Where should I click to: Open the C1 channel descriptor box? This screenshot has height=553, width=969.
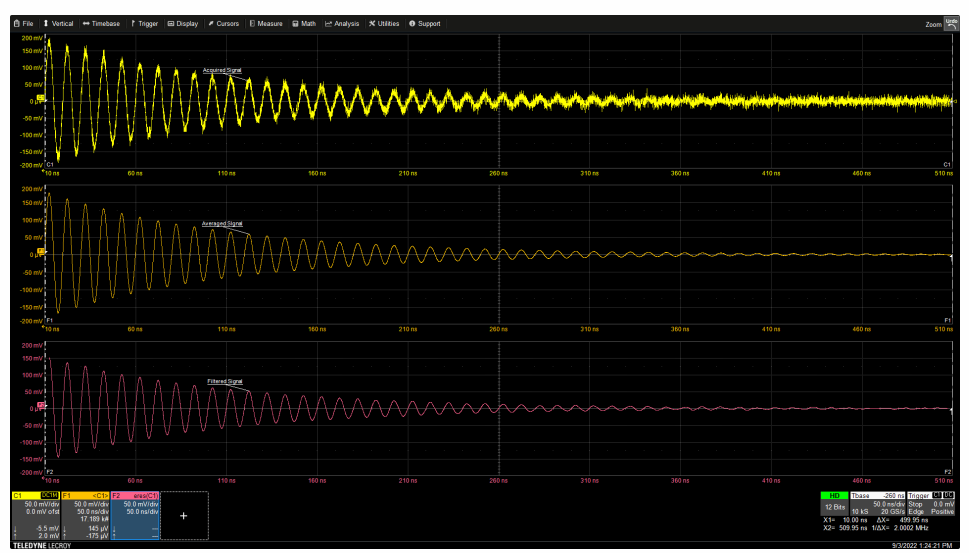click(x=35, y=515)
